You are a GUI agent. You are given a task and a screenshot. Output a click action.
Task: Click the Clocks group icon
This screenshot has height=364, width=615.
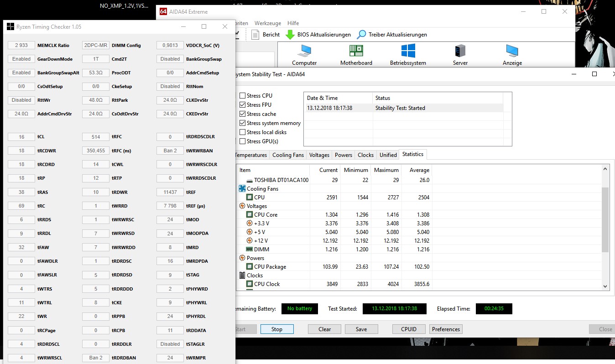[242, 275]
